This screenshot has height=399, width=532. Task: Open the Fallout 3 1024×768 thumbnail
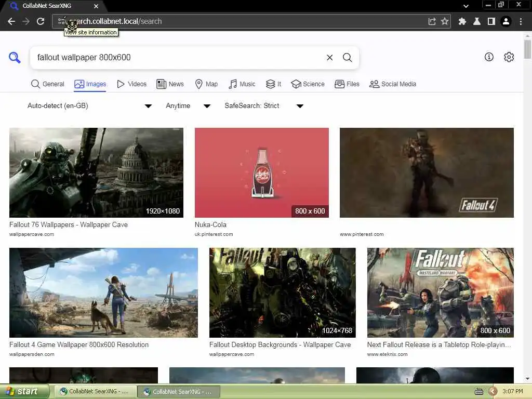point(282,293)
